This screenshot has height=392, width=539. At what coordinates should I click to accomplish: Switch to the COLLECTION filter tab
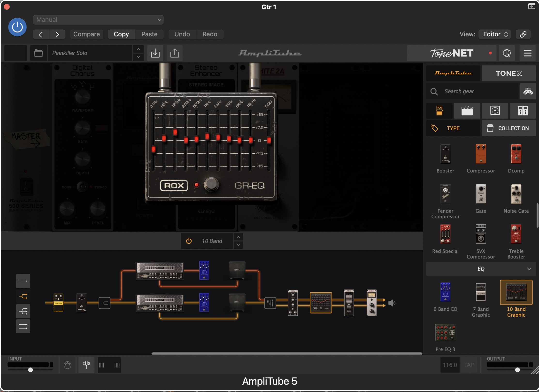click(x=509, y=128)
